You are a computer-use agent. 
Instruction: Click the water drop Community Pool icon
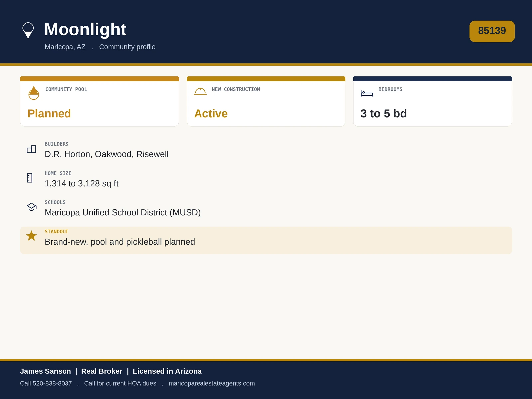(x=34, y=93)
